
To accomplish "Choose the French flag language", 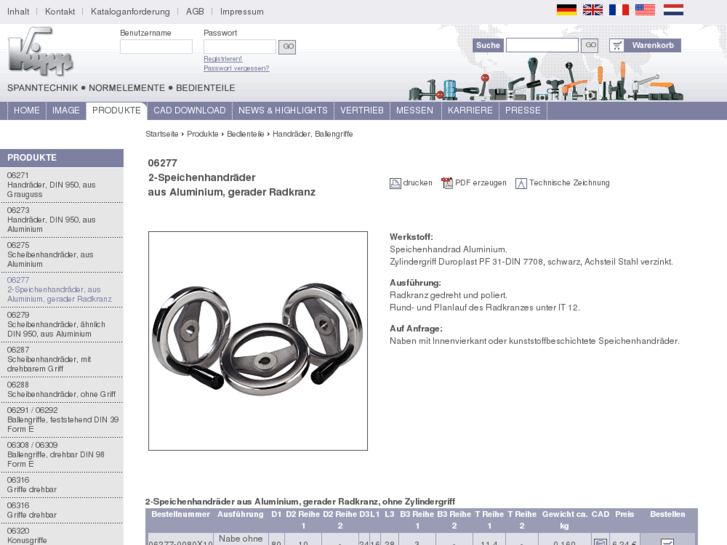I will tap(619, 10).
